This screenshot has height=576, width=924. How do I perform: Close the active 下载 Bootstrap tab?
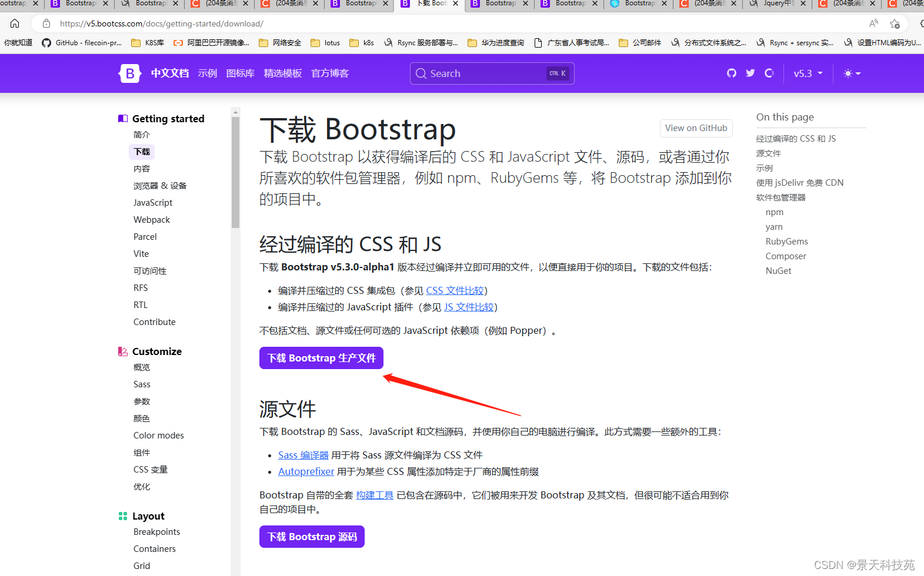click(x=455, y=4)
